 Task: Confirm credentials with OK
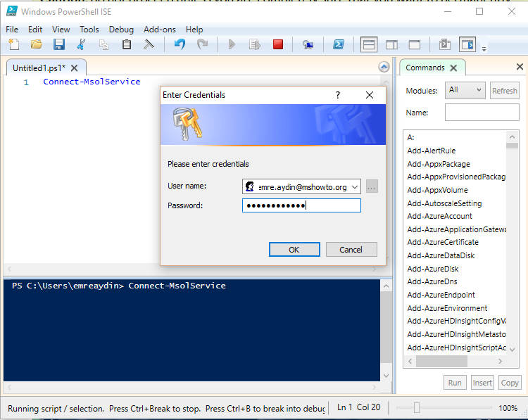point(294,249)
